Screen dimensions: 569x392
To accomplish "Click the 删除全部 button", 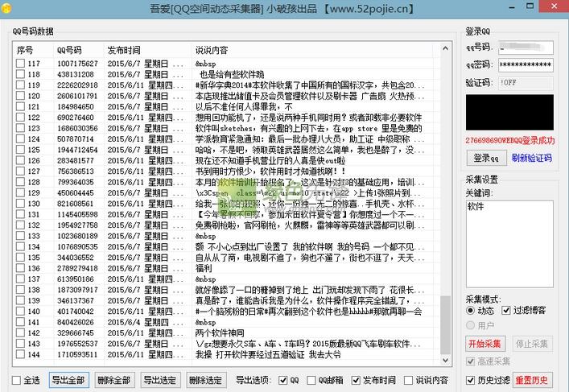I will click(x=114, y=380).
